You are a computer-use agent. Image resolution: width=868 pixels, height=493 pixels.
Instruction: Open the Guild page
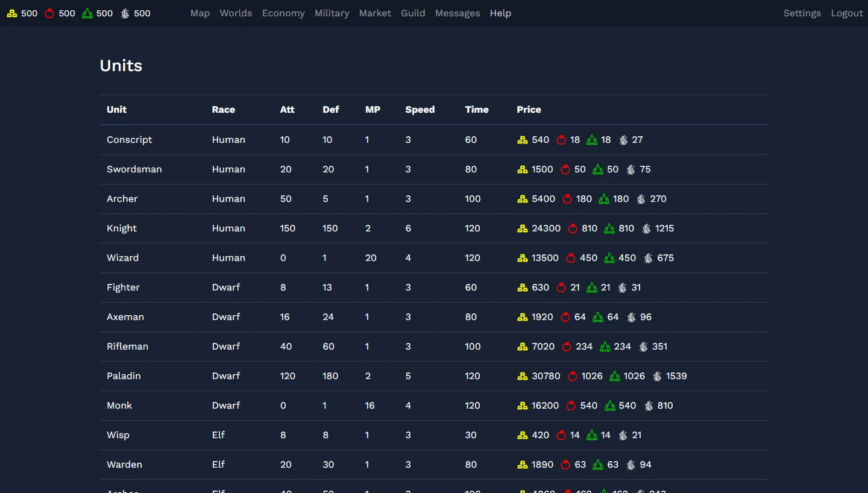tap(413, 13)
